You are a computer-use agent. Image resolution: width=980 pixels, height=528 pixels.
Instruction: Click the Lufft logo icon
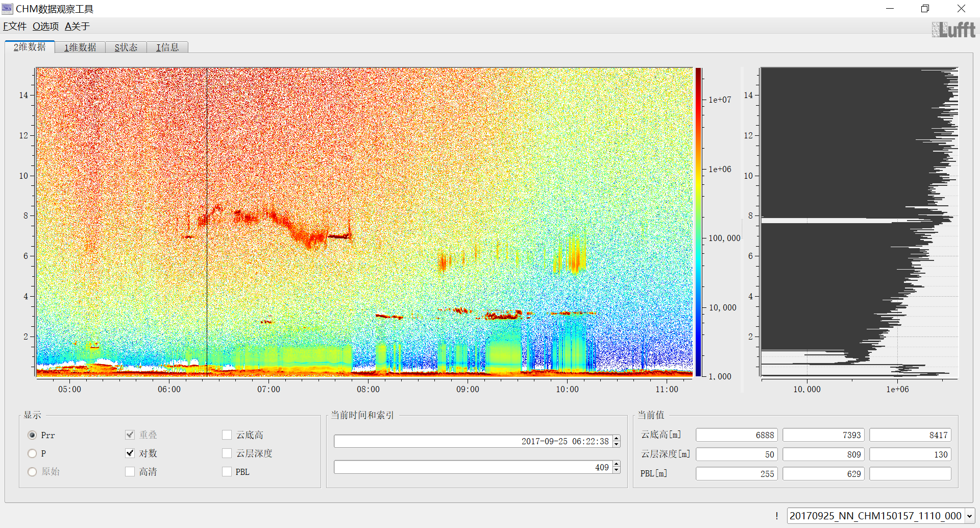pos(953,30)
